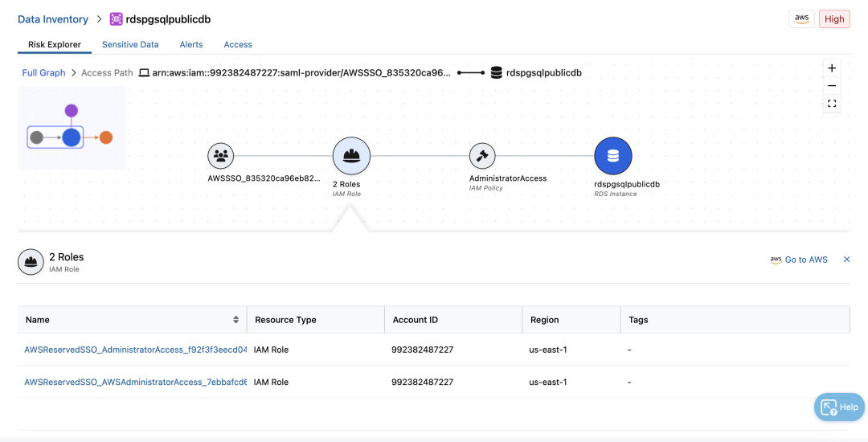Select the rdspgsqlpublicdb RDS Instance node
The height and width of the screenshot is (442, 868).
612,156
